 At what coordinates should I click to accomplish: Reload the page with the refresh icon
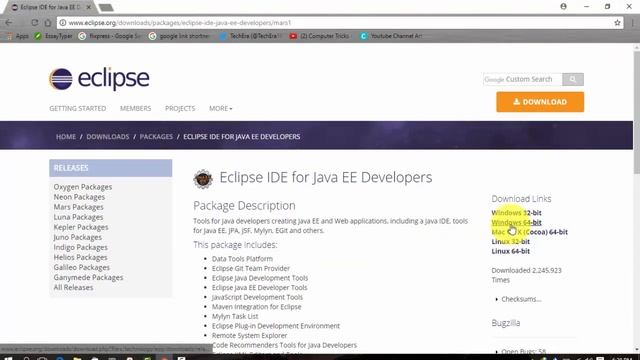(35, 23)
